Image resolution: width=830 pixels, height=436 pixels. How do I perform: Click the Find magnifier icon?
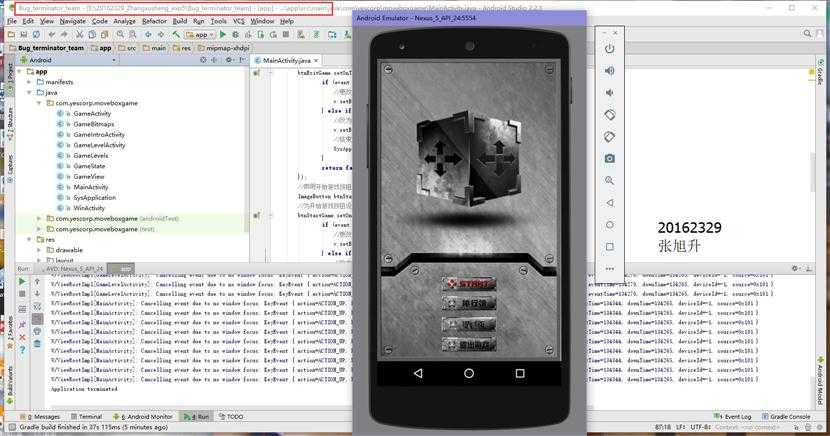pyautogui.click(x=120, y=34)
